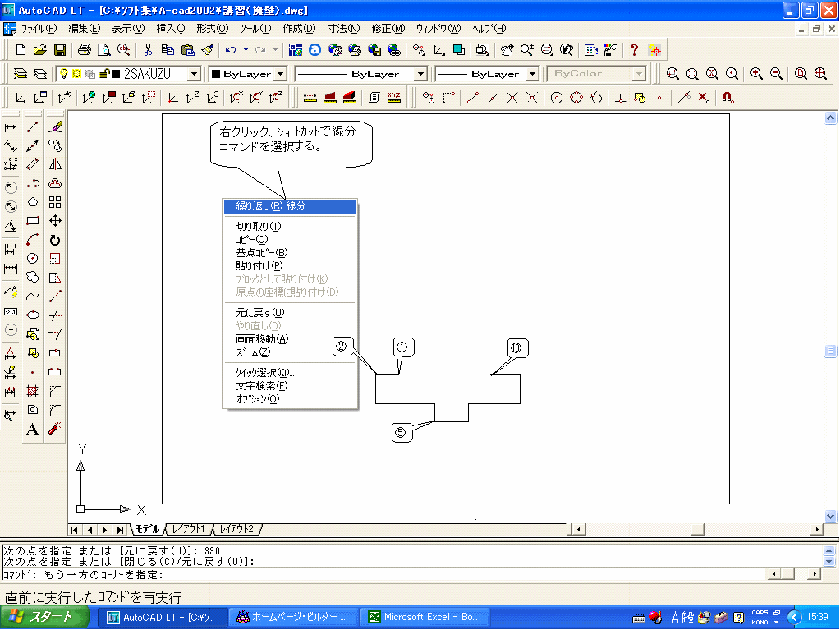Click the Zoom Extents icon

click(820, 73)
